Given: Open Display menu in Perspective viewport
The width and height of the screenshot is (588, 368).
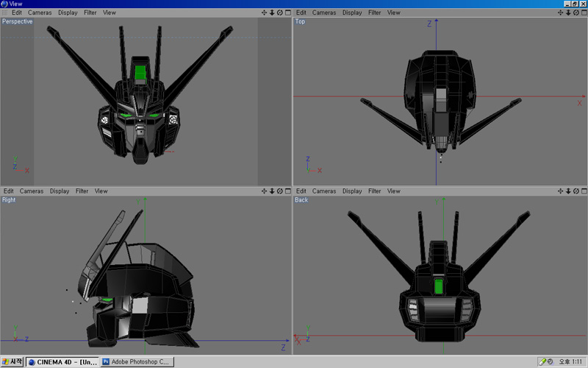Looking at the screenshot, I should pyautogui.click(x=68, y=13).
